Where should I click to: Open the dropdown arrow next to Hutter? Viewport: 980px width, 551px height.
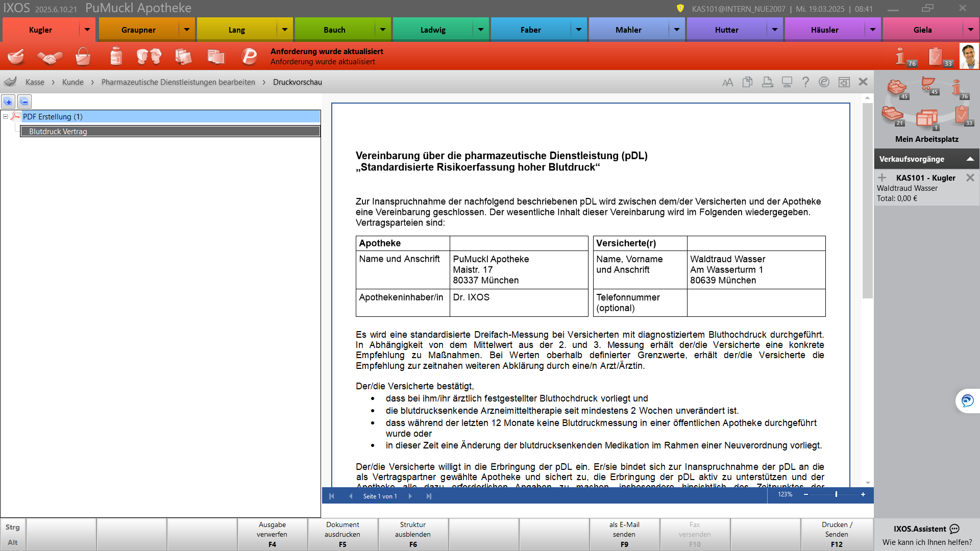coord(775,30)
